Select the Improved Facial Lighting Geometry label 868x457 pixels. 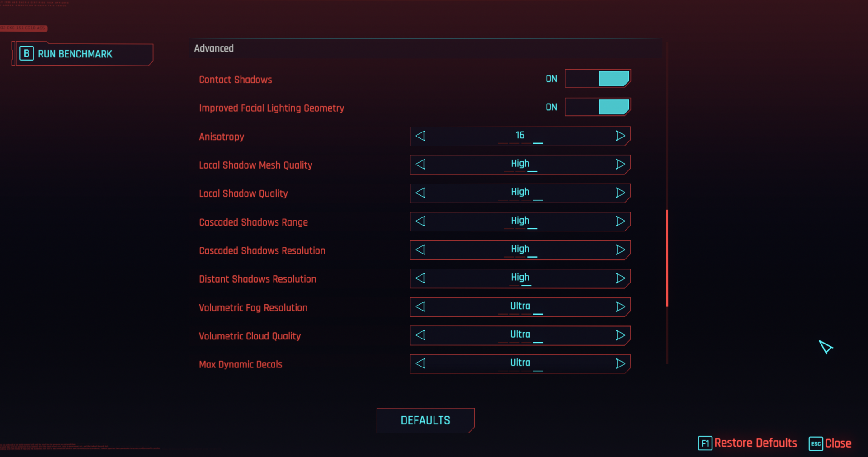[x=271, y=108]
